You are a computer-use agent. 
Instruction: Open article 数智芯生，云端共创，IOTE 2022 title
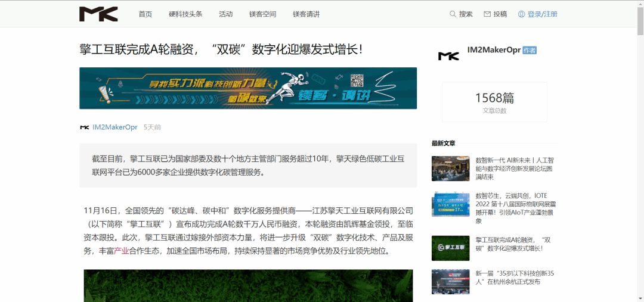point(516,208)
